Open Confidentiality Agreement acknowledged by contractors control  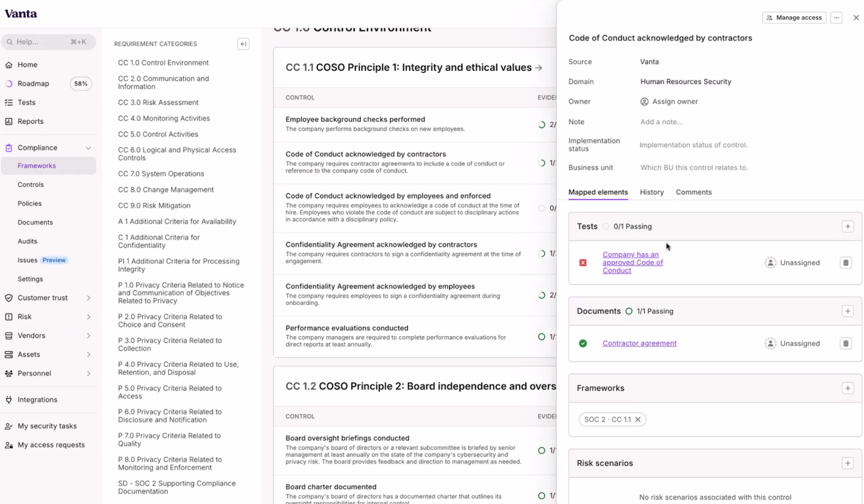(381, 245)
